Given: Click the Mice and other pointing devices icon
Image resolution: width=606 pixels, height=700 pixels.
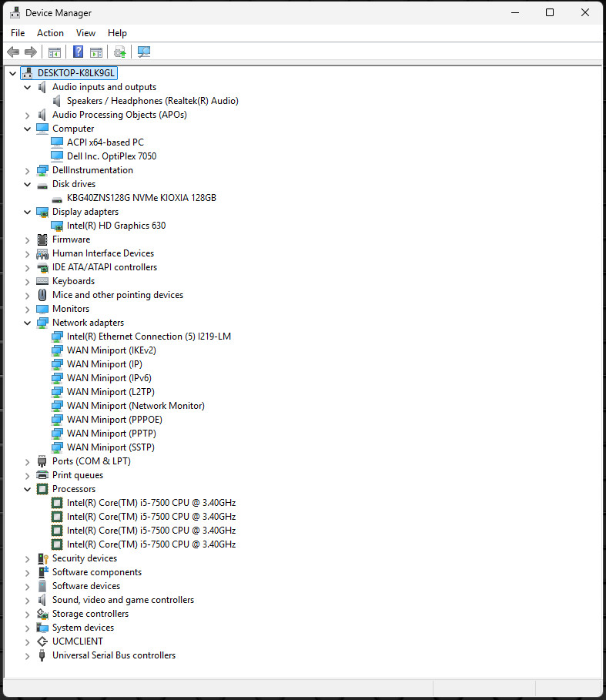Looking at the screenshot, I should [x=42, y=295].
